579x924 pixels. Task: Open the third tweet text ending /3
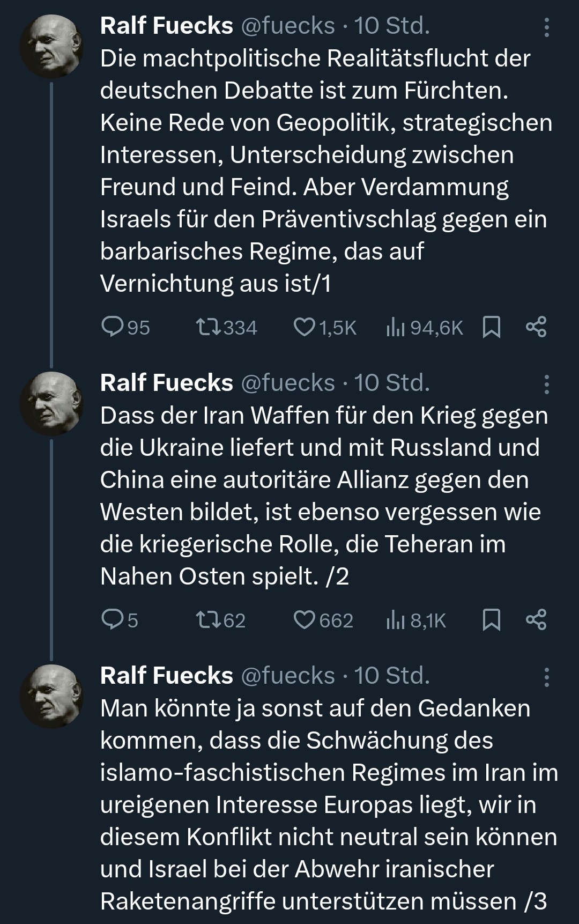[x=322, y=804]
